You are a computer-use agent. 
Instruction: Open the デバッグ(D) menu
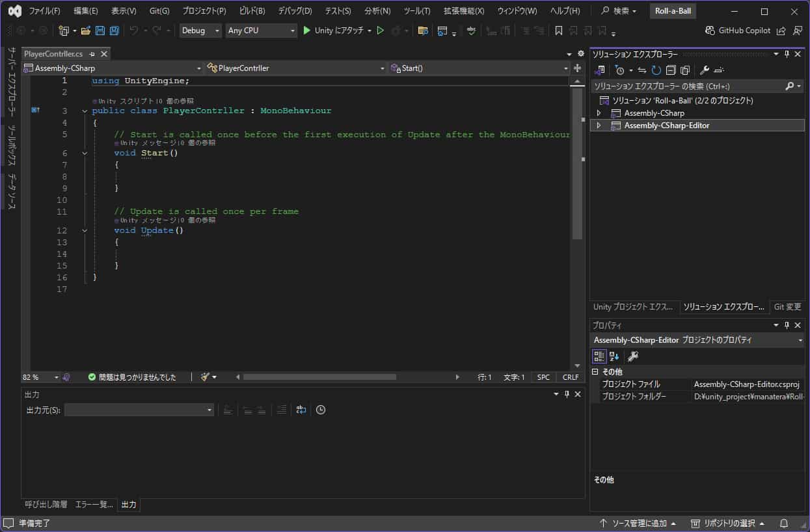(295, 11)
